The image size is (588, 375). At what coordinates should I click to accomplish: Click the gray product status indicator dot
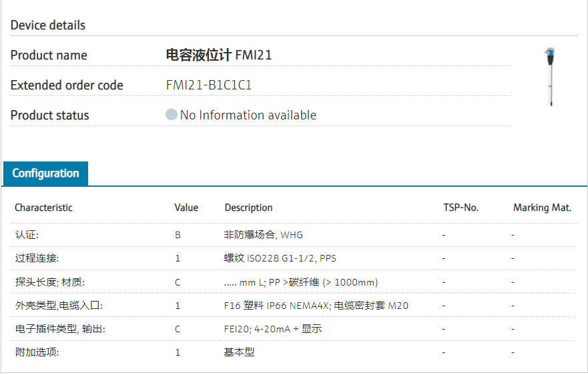[172, 115]
